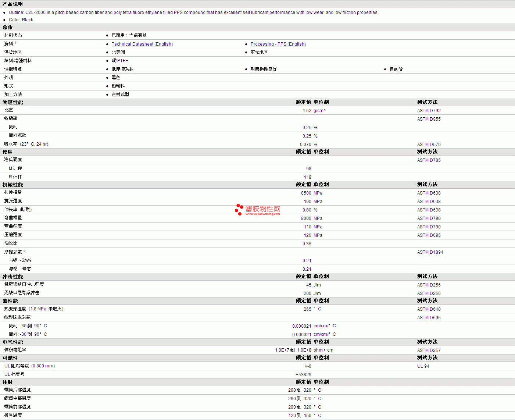Select the tensile modulus value 8500
Screen dimensions: 515x420
(306, 193)
